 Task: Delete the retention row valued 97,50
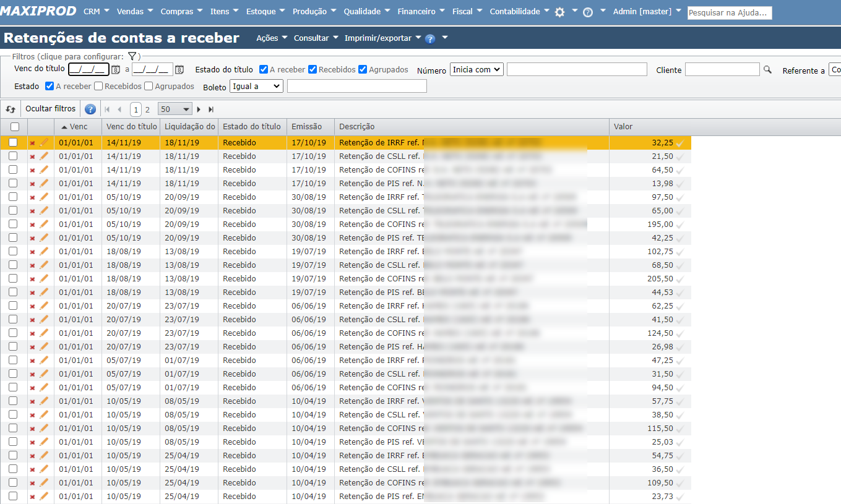(x=32, y=197)
